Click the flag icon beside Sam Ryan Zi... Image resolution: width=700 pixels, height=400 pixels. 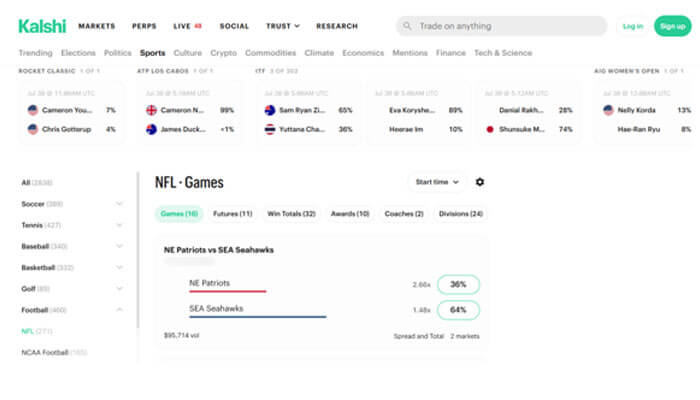click(x=270, y=110)
